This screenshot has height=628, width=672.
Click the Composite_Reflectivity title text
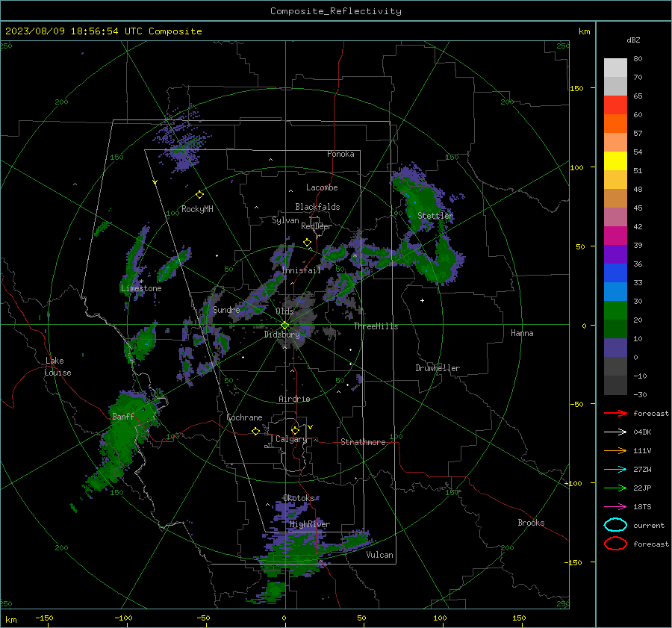[x=335, y=11]
